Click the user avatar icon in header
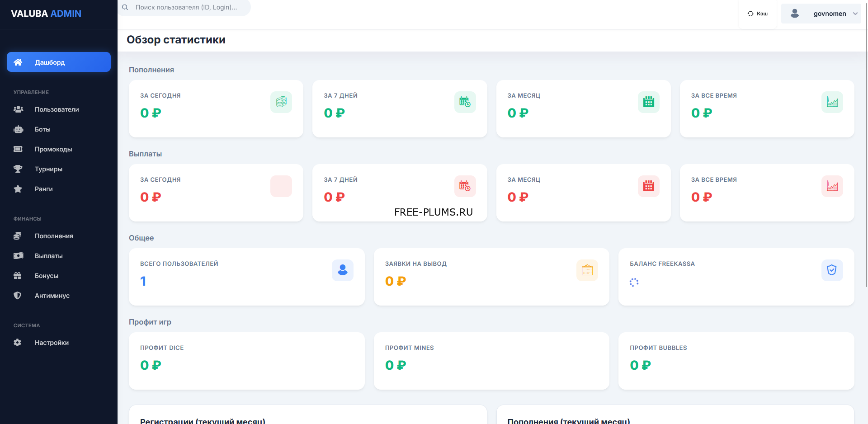 coord(794,14)
